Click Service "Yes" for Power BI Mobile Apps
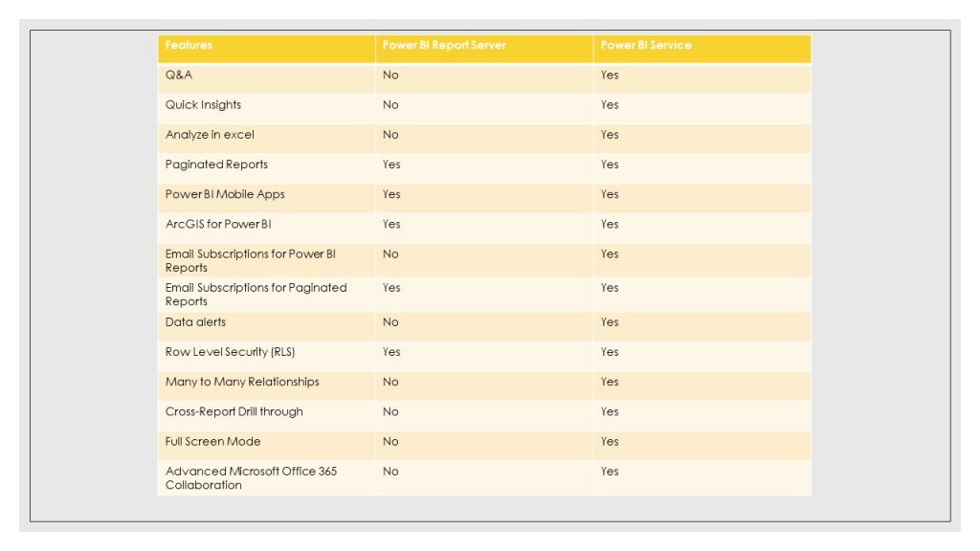This screenshot has width=980, height=551. (x=610, y=194)
